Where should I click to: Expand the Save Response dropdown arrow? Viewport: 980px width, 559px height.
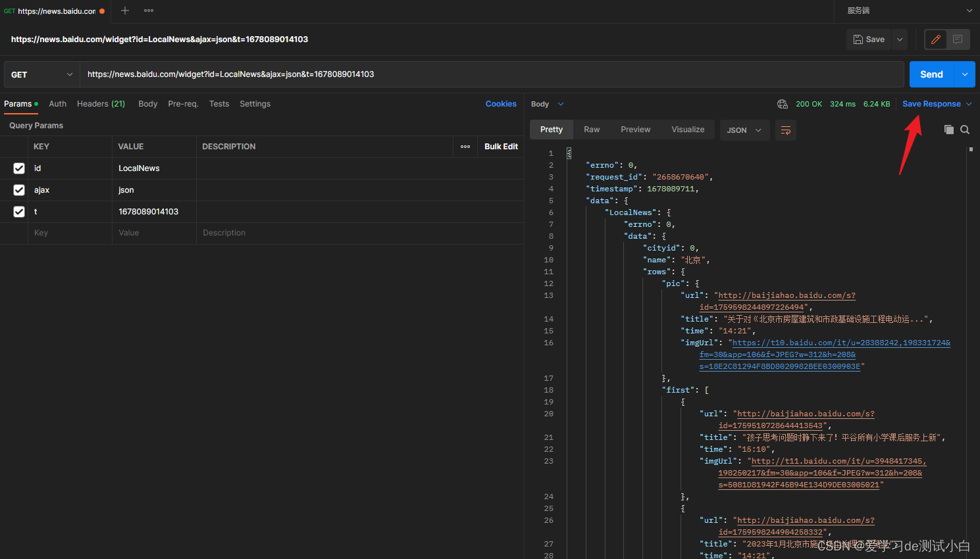pos(969,104)
